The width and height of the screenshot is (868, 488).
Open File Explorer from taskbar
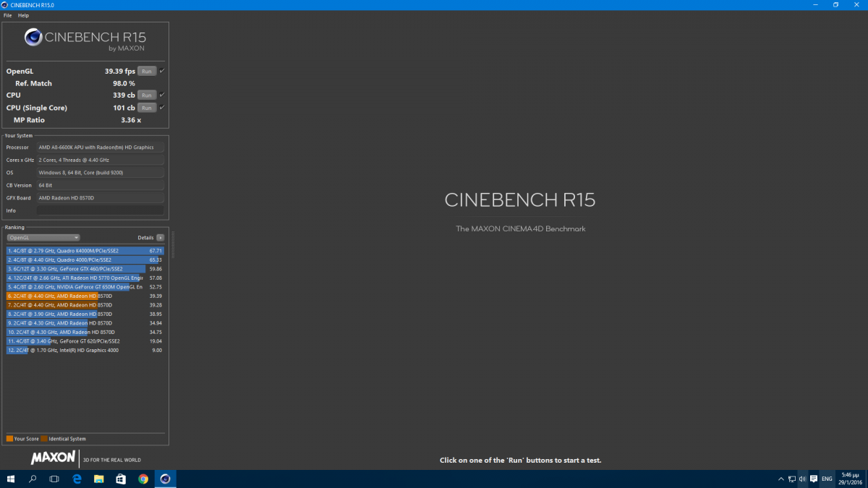point(99,479)
